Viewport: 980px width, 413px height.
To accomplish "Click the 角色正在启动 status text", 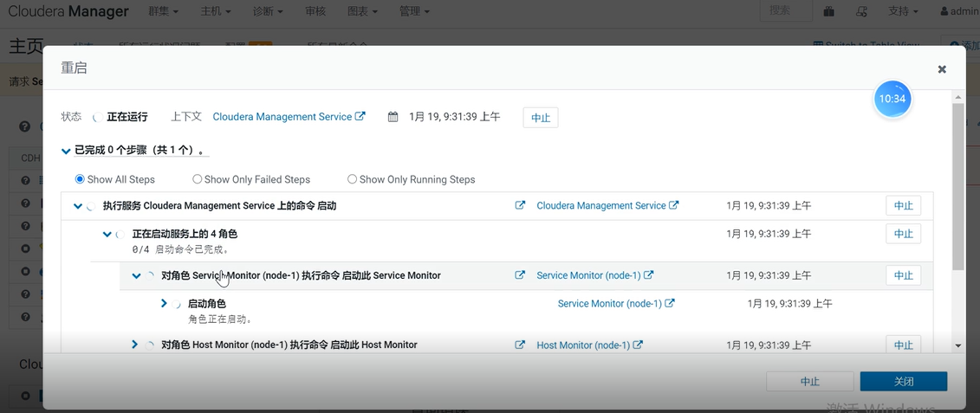I will click(220, 319).
